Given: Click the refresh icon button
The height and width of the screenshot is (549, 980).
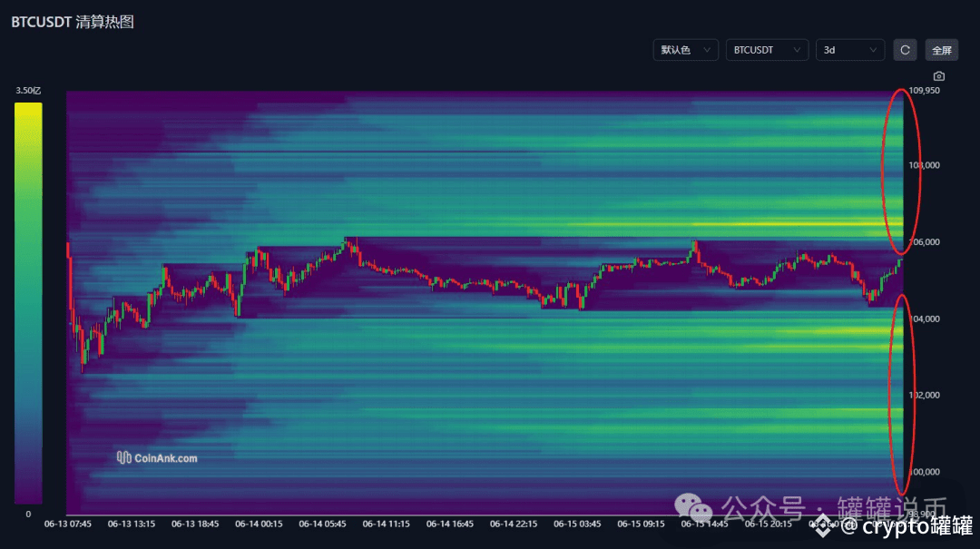Looking at the screenshot, I should [x=905, y=50].
